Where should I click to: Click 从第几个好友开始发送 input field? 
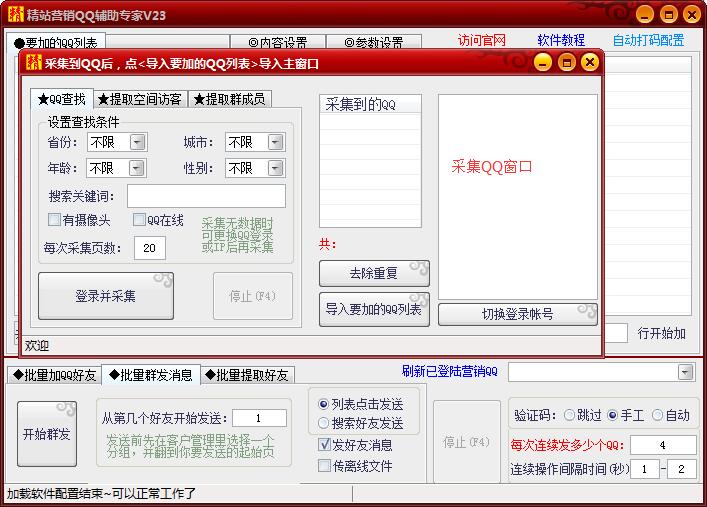pyautogui.click(x=259, y=418)
